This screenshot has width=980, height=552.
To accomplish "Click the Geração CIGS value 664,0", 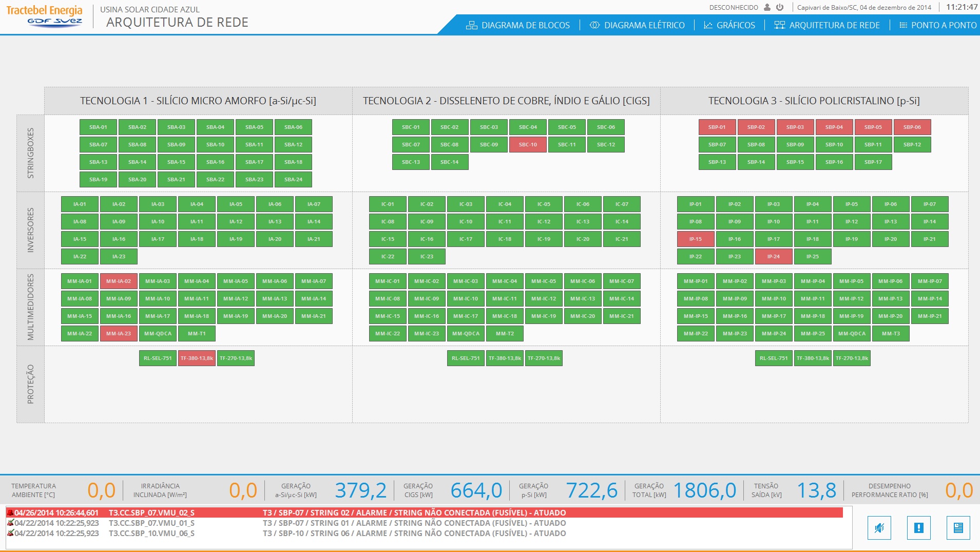I will [476, 490].
